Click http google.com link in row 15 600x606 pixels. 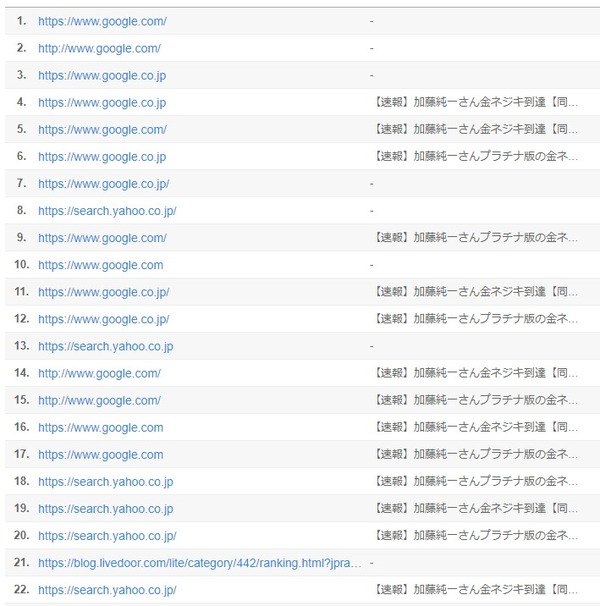coord(99,400)
